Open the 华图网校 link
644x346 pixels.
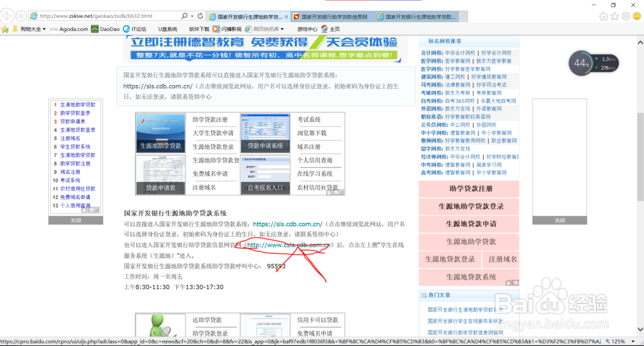[486, 125]
